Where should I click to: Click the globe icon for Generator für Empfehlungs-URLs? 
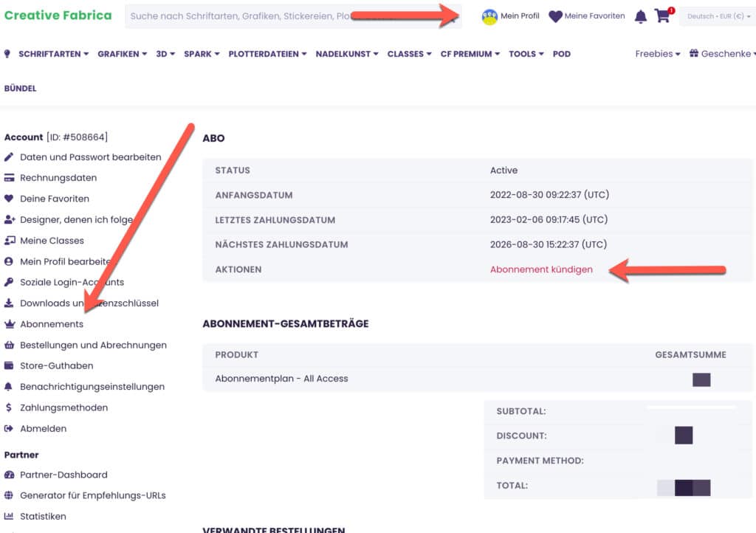pyautogui.click(x=9, y=495)
